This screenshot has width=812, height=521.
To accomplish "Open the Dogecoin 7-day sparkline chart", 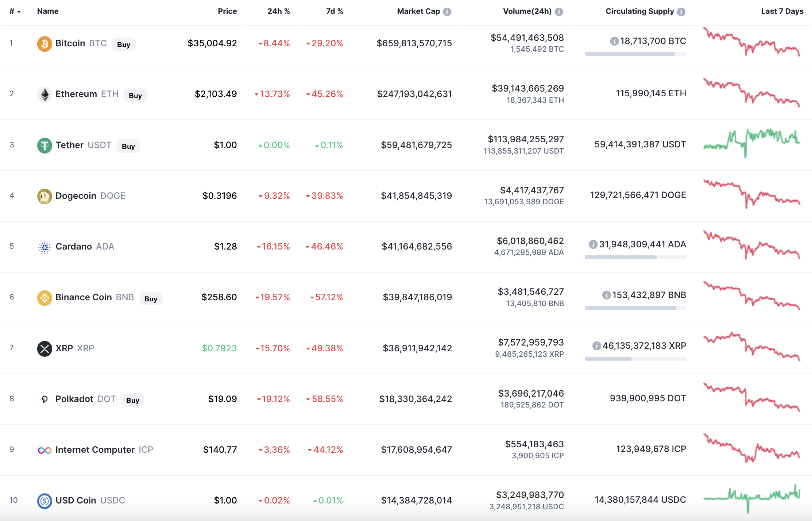I will (x=751, y=194).
